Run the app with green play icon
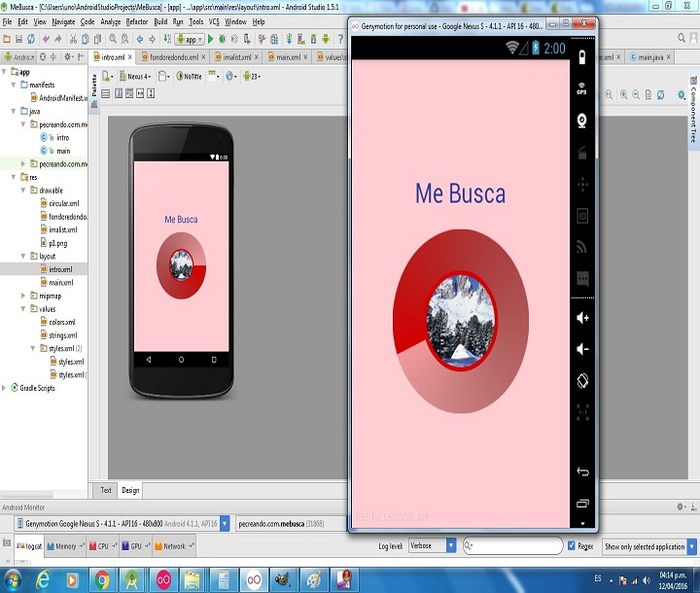700x593 pixels. (211, 39)
